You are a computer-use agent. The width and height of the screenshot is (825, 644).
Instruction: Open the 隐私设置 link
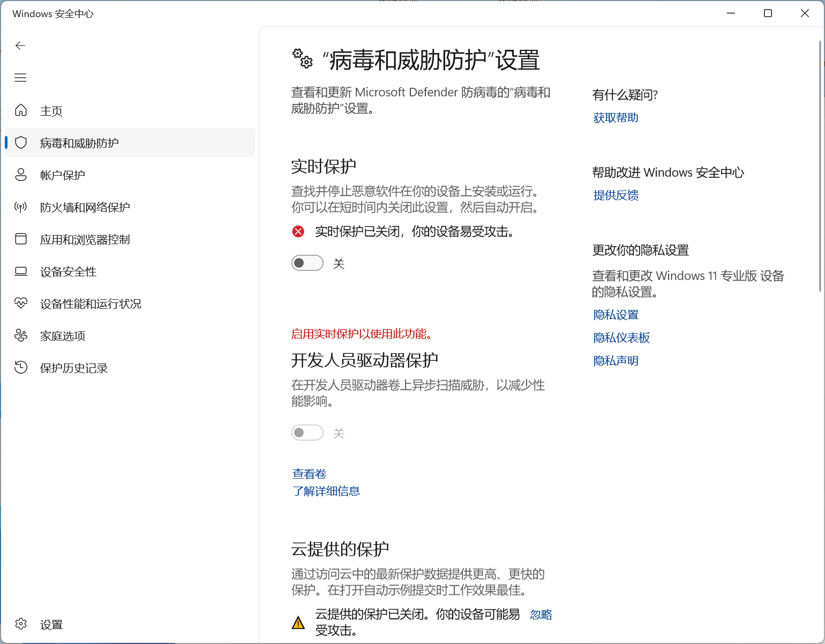tap(616, 315)
